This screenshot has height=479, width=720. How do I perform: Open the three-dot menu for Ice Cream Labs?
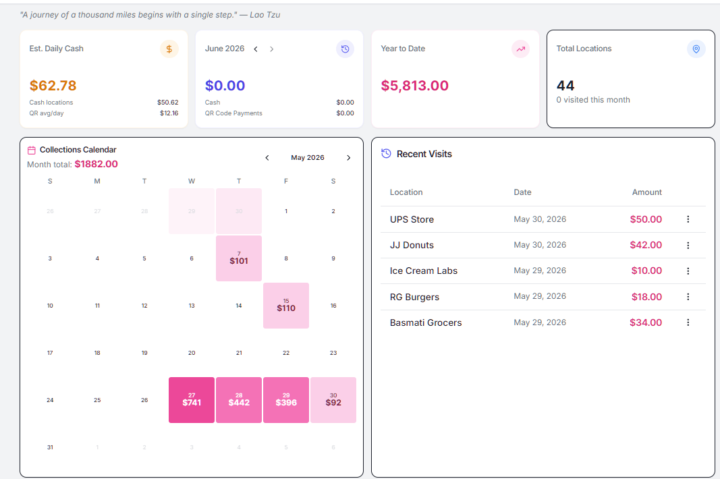point(688,271)
